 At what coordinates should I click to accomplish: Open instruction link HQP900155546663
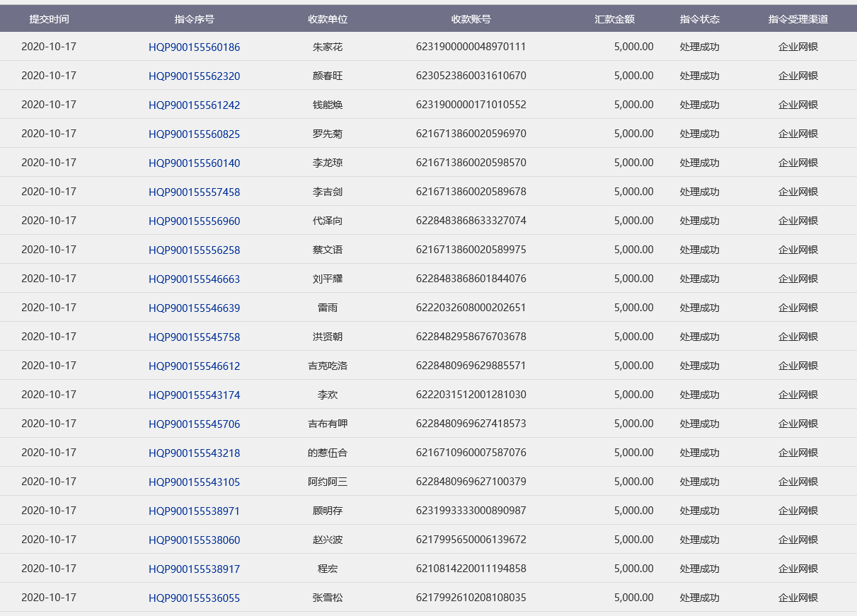[194, 279]
